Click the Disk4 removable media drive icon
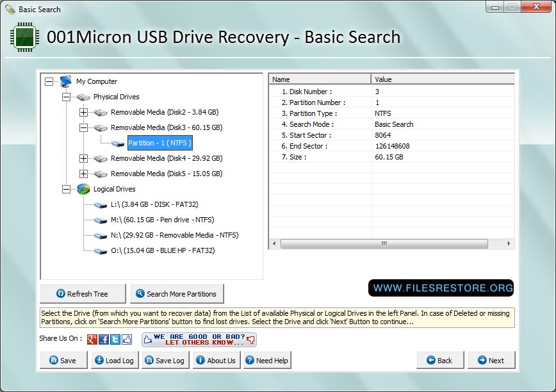556x392 pixels. [x=101, y=159]
